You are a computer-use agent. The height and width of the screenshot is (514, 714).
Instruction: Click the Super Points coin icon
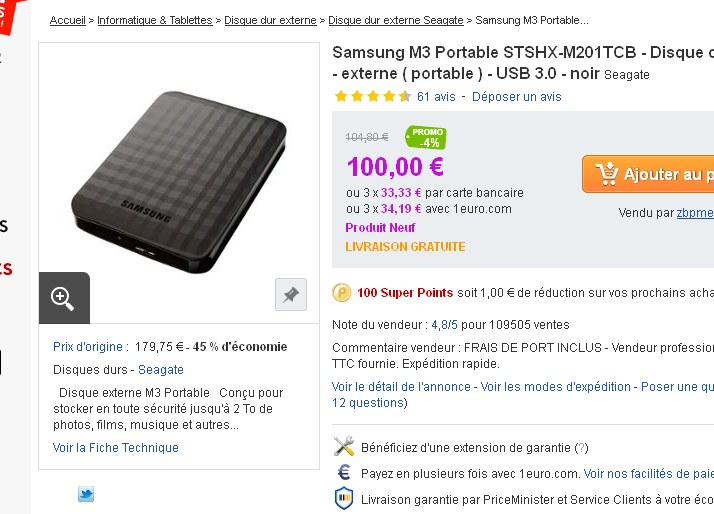point(342,293)
